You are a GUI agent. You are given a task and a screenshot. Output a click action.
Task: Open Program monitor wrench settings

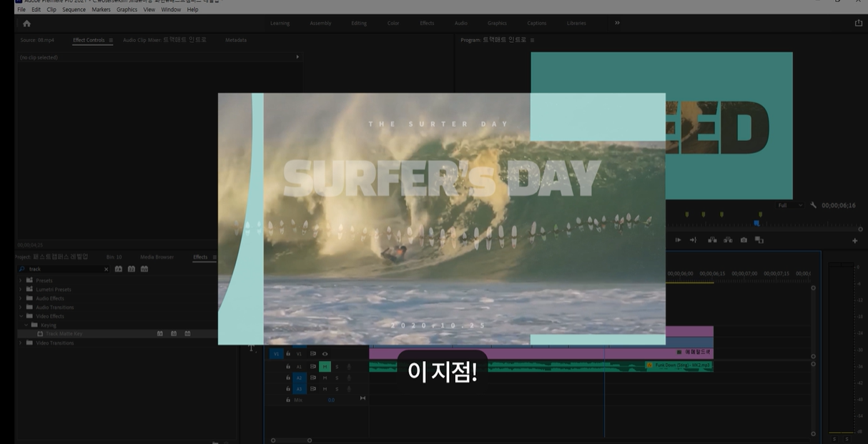point(813,205)
